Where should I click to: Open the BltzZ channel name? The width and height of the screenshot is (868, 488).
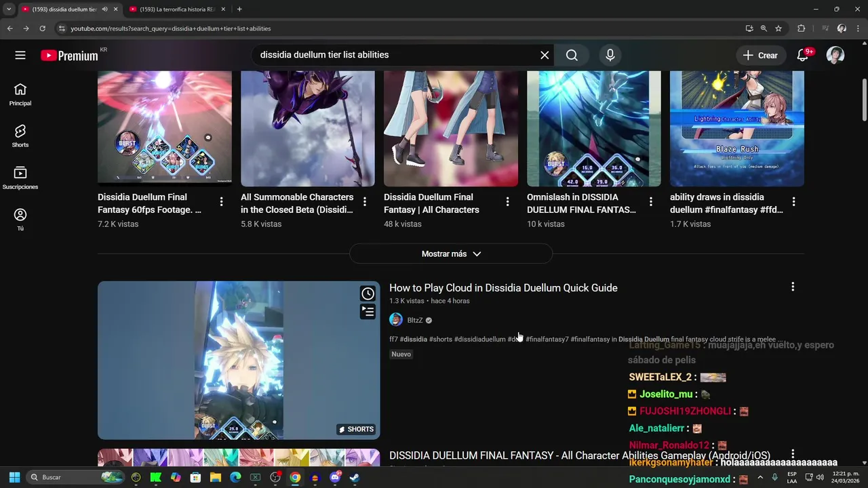click(415, 320)
